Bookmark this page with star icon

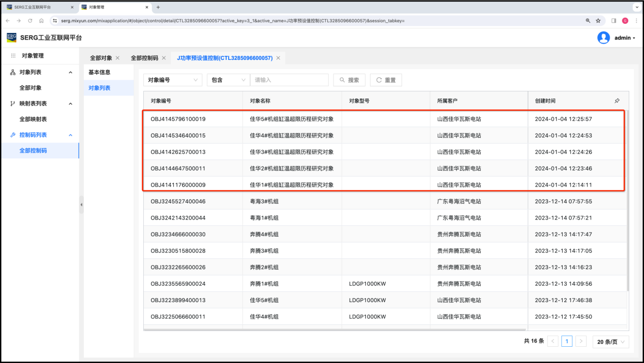[x=598, y=21]
